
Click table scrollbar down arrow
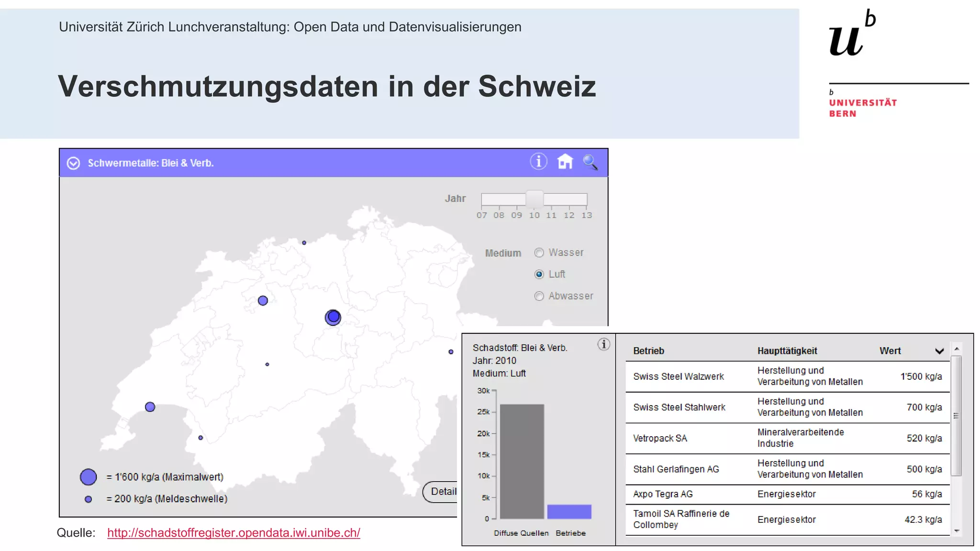957,531
